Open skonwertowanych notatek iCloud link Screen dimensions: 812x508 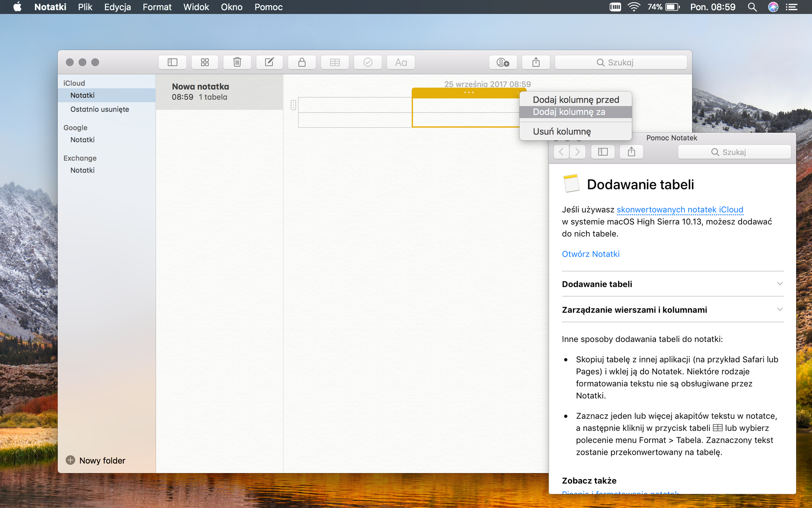click(x=679, y=210)
